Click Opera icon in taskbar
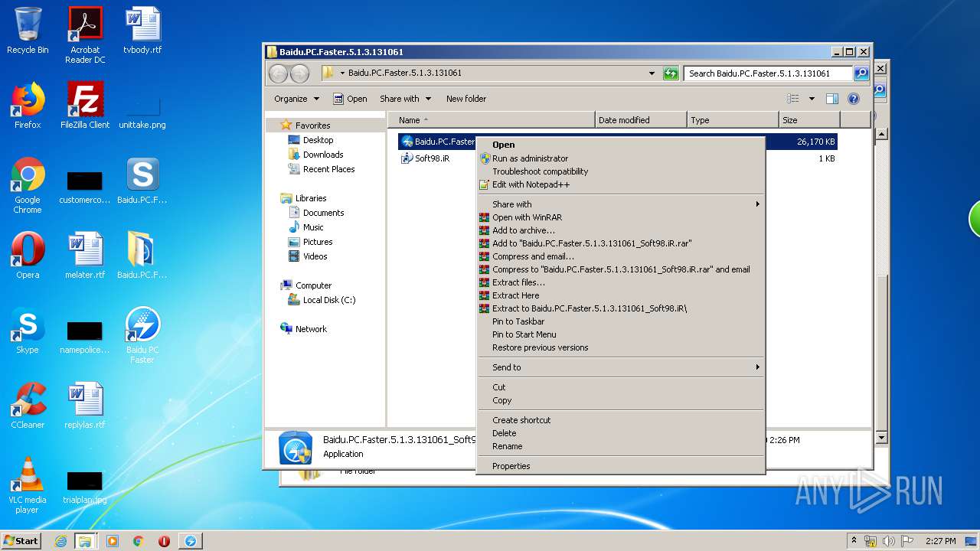Viewport: 980px width, 551px height. (164, 541)
